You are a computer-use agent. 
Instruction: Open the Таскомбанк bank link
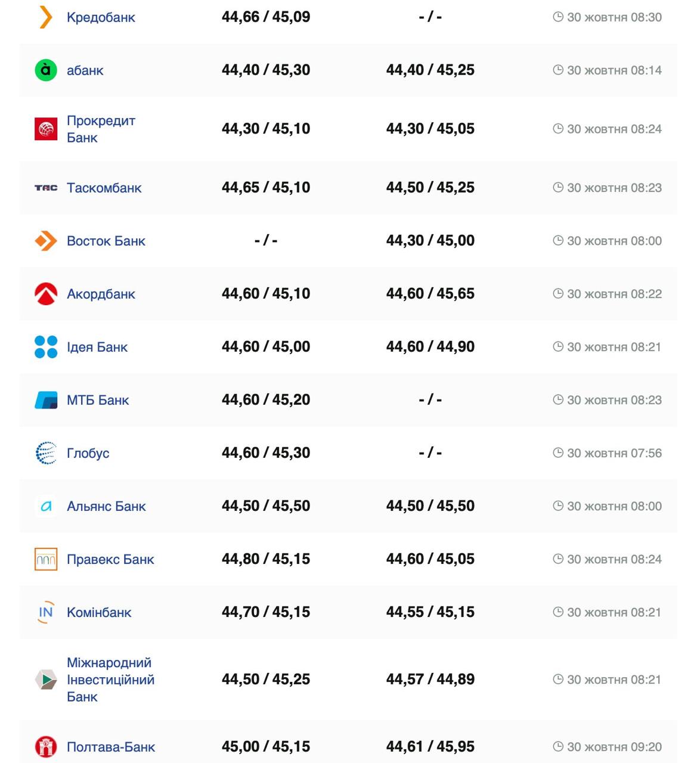click(x=104, y=188)
